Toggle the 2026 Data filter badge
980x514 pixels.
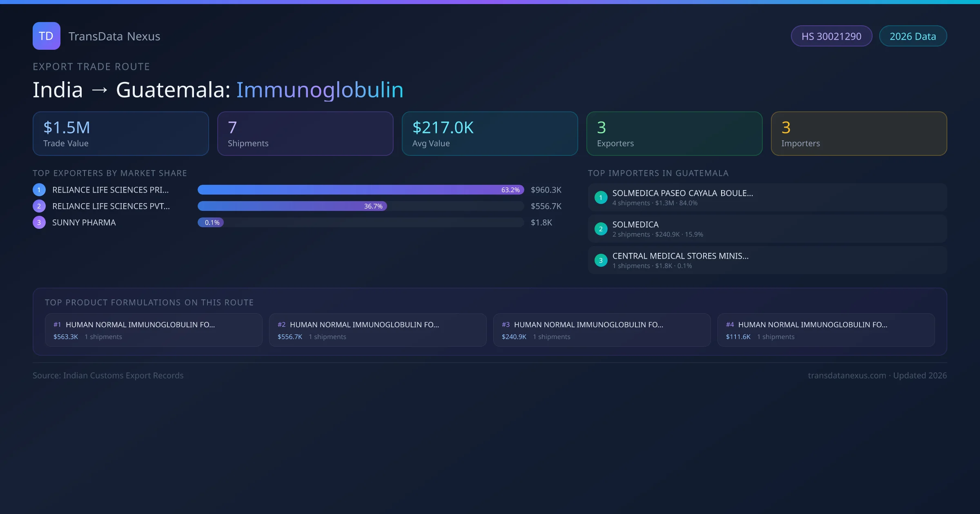(x=913, y=36)
